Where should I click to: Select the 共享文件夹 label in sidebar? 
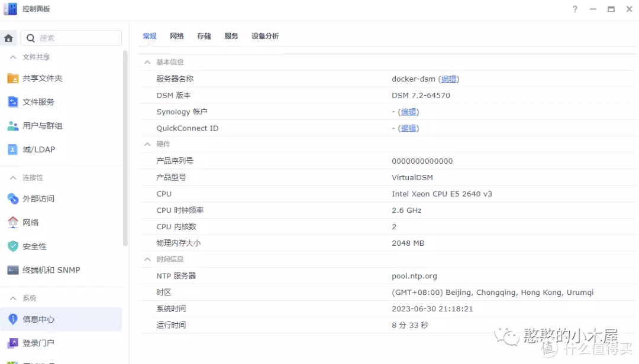pos(43,78)
